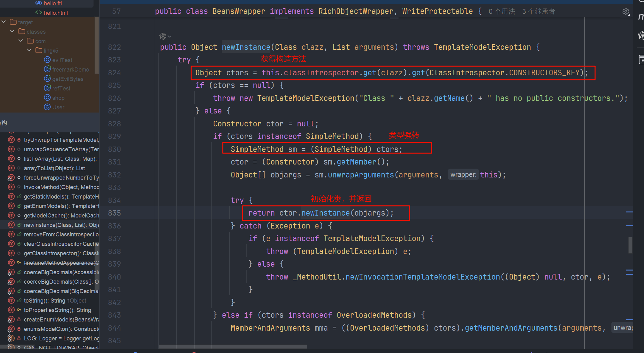644x353 pixels.
Task: Click the Maven tool window icon
Action: tap(641, 16)
